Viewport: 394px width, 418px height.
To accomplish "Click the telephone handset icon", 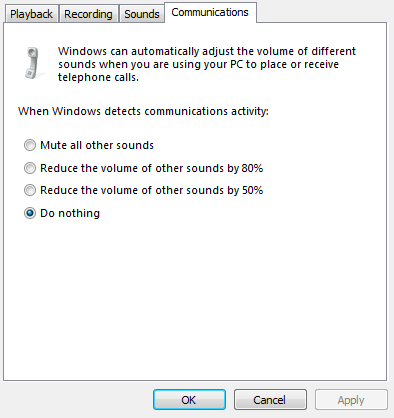I will [x=33, y=63].
